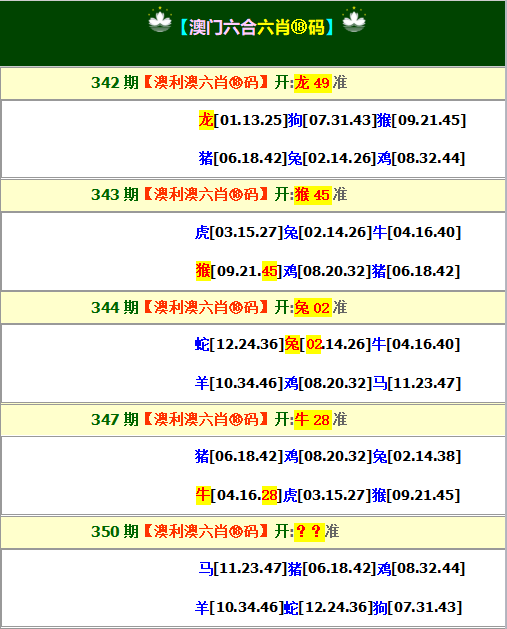
Task: Click 羊[10.34.46] in the 344 period
Action: (239, 383)
